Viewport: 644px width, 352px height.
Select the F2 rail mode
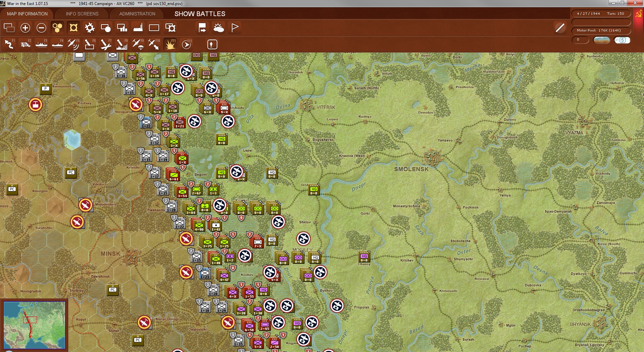pyautogui.click(x=25, y=44)
